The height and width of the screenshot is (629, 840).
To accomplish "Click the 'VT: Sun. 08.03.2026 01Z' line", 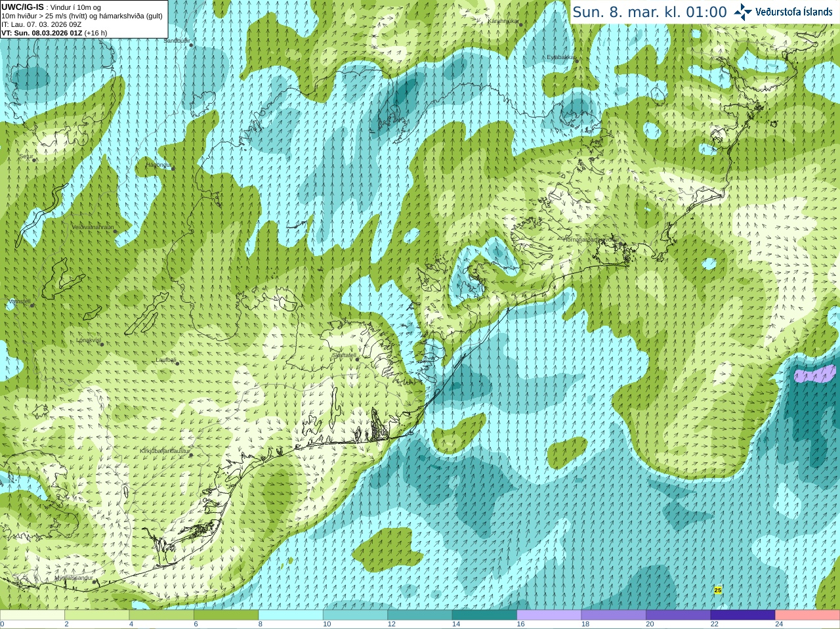I will click(x=43, y=33).
